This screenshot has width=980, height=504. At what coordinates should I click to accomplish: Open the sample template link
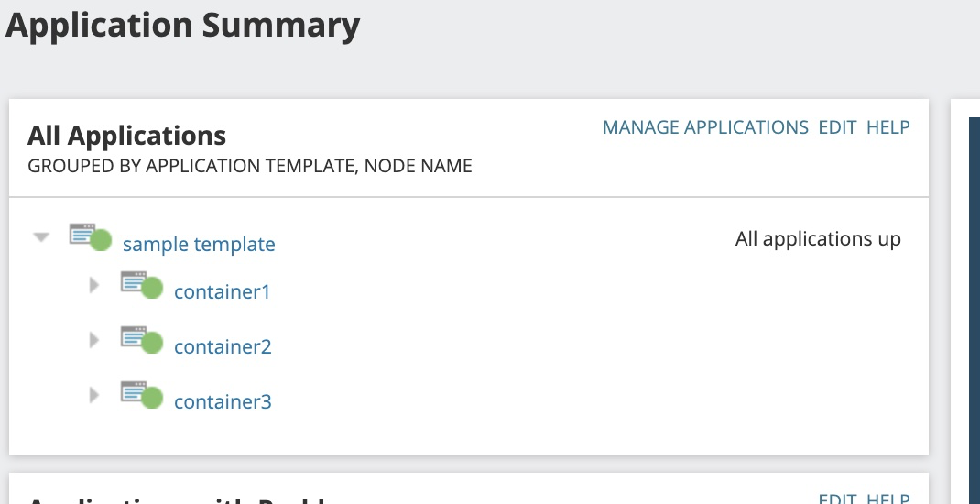(x=199, y=245)
